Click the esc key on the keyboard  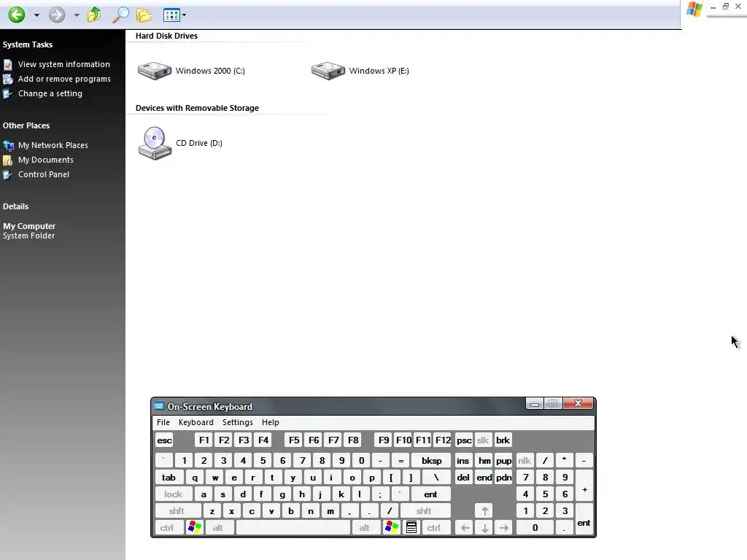tap(164, 440)
